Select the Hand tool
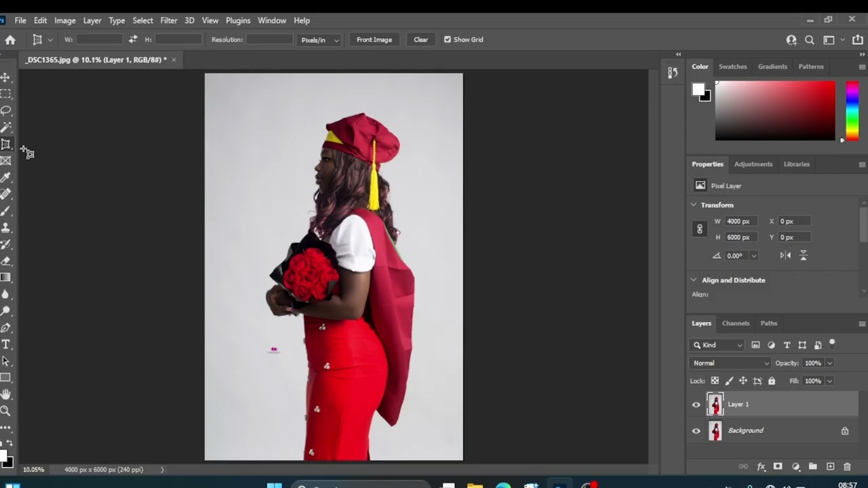The width and height of the screenshot is (868, 488). point(5,394)
